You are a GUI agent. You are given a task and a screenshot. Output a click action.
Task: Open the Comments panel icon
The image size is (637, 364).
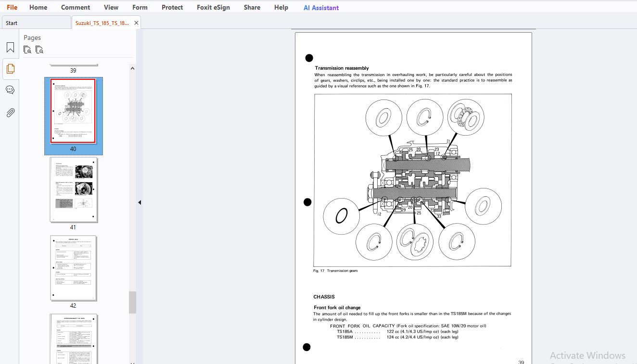click(x=10, y=90)
